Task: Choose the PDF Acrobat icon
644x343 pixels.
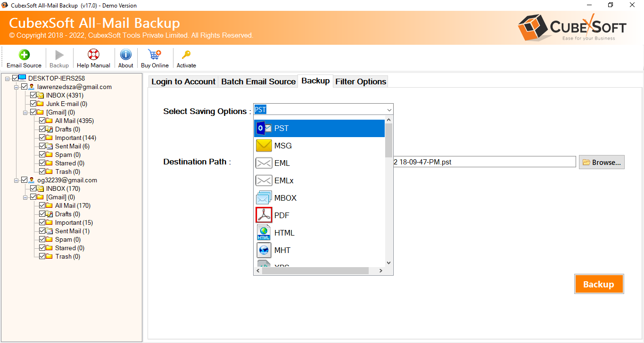Action: pyautogui.click(x=264, y=215)
